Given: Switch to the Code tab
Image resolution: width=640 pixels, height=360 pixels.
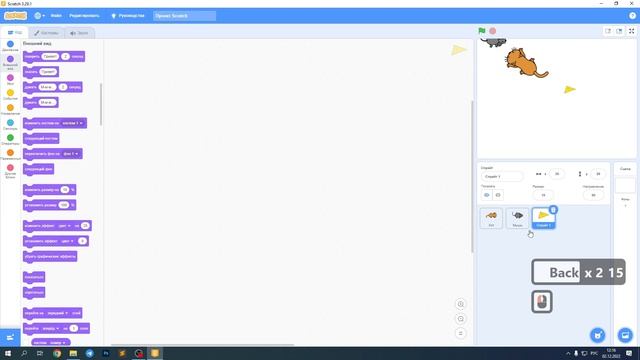Looking at the screenshot, I should coord(15,33).
